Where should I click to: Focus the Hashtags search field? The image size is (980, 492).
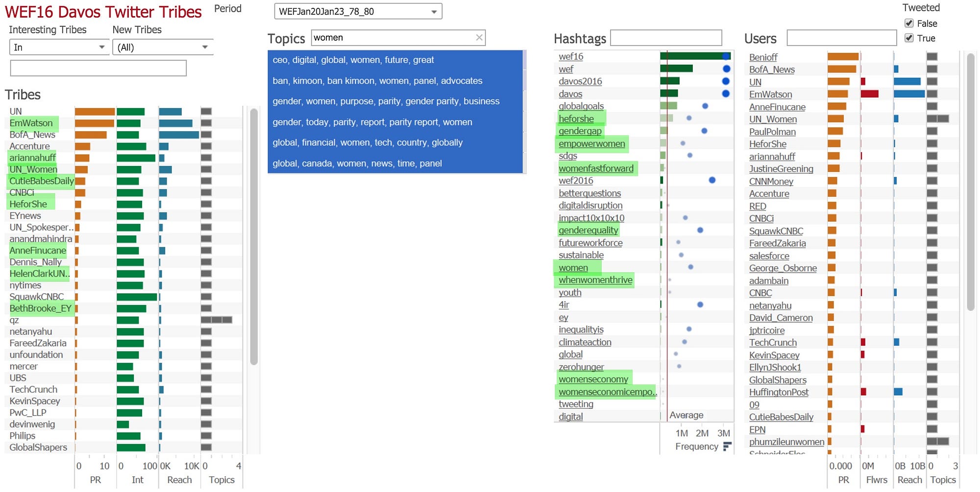tap(666, 38)
